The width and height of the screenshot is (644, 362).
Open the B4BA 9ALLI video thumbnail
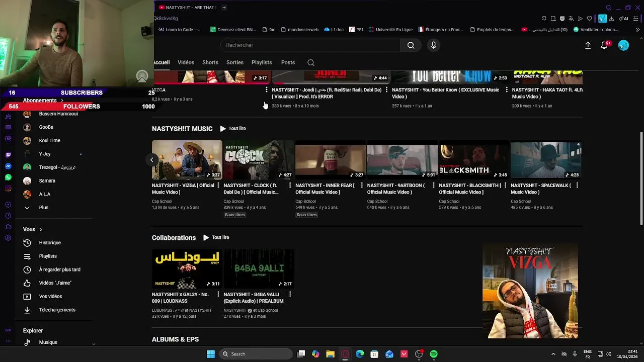pyautogui.click(x=259, y=268)
